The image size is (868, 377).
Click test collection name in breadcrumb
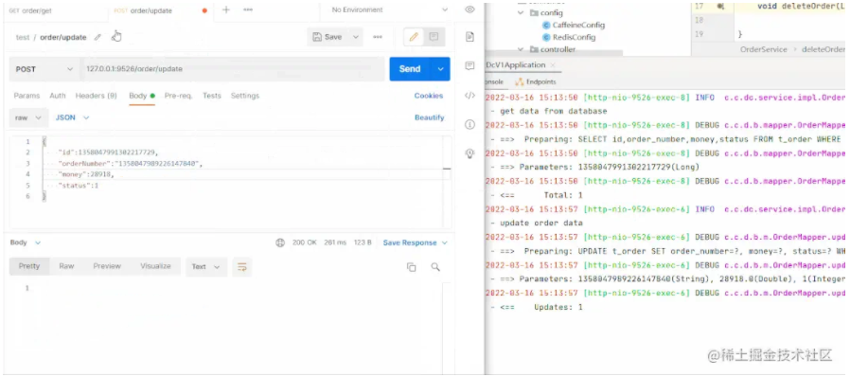coord(23,38)
